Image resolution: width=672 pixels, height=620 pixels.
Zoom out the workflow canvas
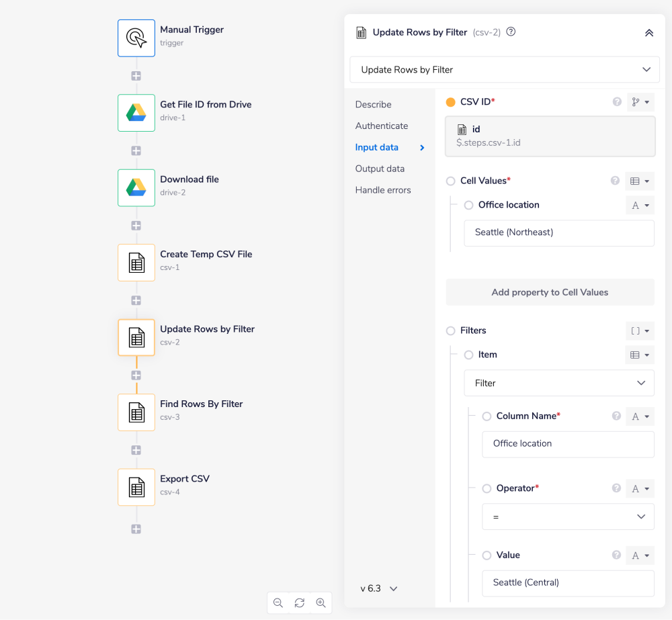click(278, 603)
